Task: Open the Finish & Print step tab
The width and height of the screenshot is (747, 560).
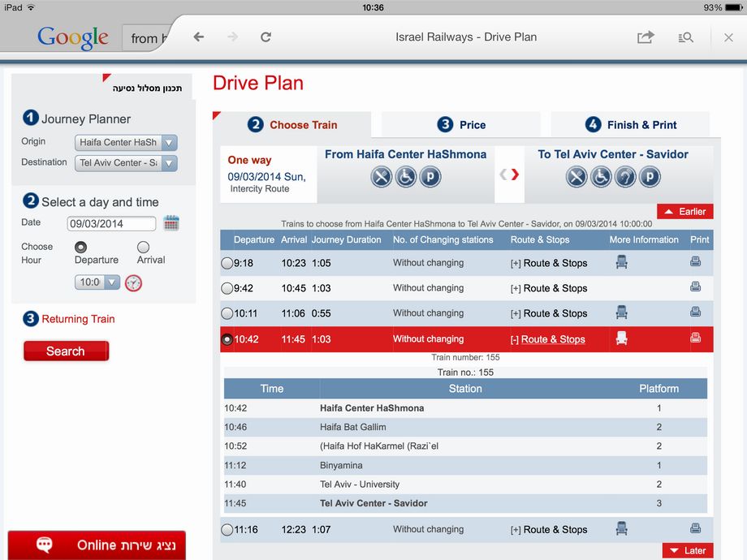Action: click(x=630, y=125)
